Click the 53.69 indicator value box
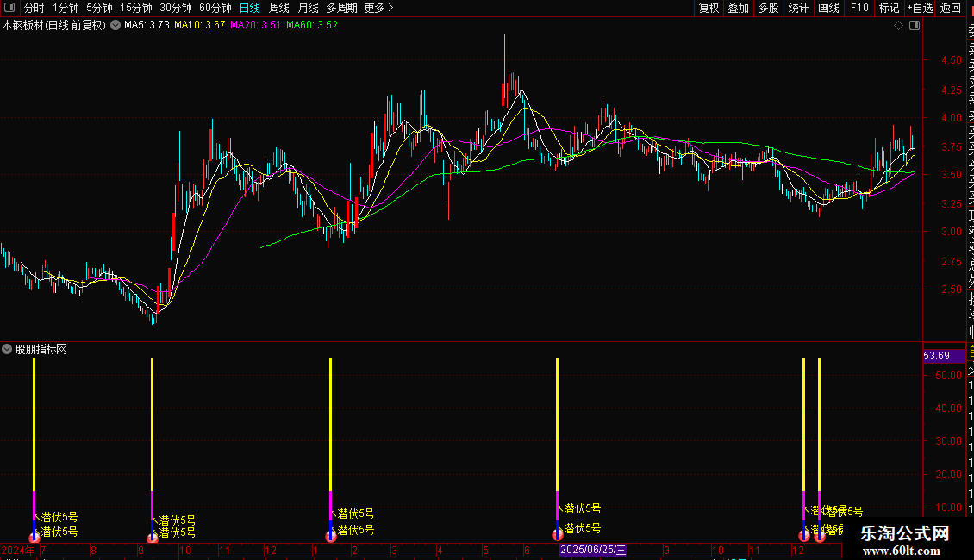This screenshot has height=560, width=974. [944, 356]
